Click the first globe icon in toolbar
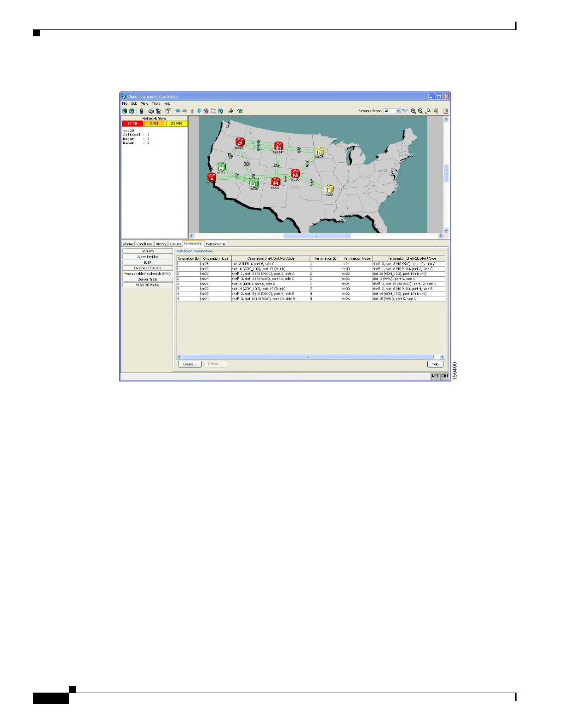 (x=124, y=111)
